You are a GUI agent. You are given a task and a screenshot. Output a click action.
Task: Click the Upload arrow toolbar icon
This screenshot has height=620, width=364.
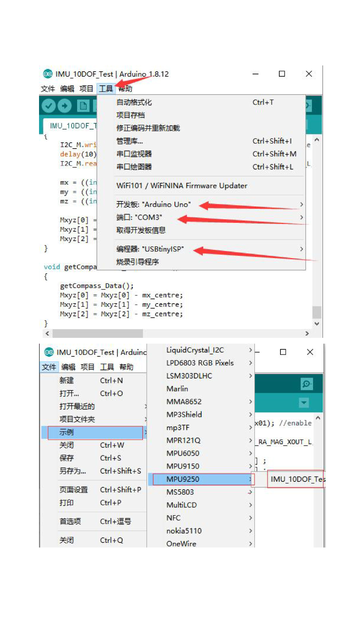pyautogui.click(x=65, y=106)
